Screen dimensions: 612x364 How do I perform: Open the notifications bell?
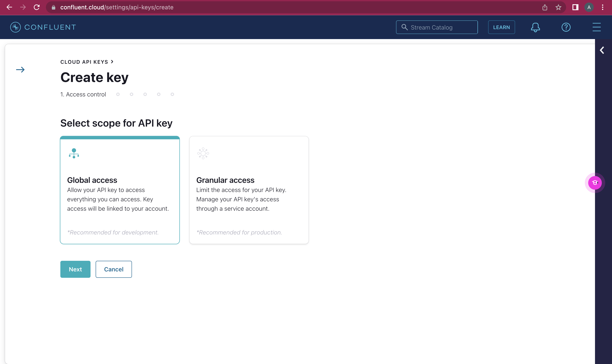tap(535, 27)
